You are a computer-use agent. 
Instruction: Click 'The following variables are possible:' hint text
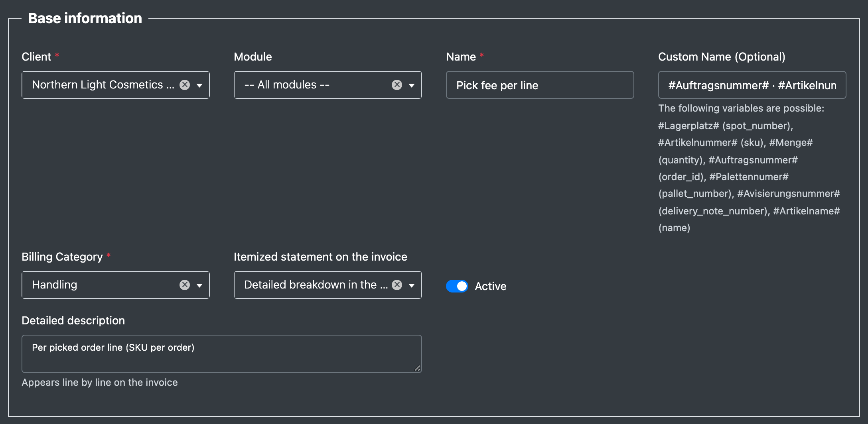pyautogui.click(x=741, y=108)
